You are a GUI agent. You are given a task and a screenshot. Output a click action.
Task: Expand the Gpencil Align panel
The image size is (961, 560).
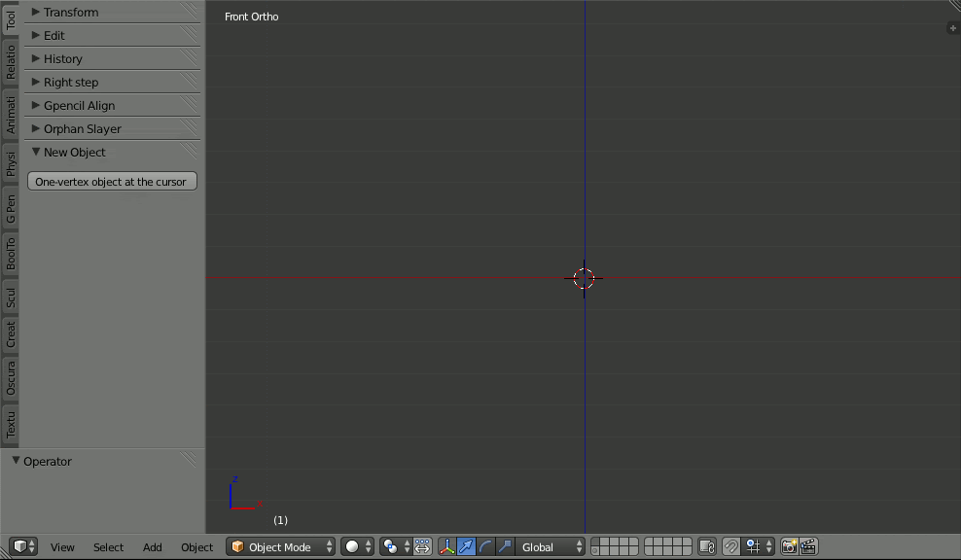112,105
